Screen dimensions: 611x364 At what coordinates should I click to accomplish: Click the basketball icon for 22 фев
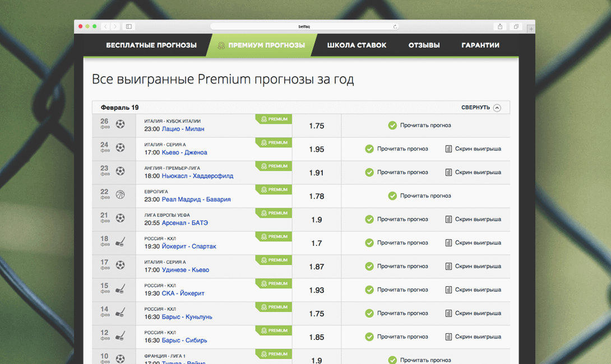pyautogui.click(x=120, y=194)
